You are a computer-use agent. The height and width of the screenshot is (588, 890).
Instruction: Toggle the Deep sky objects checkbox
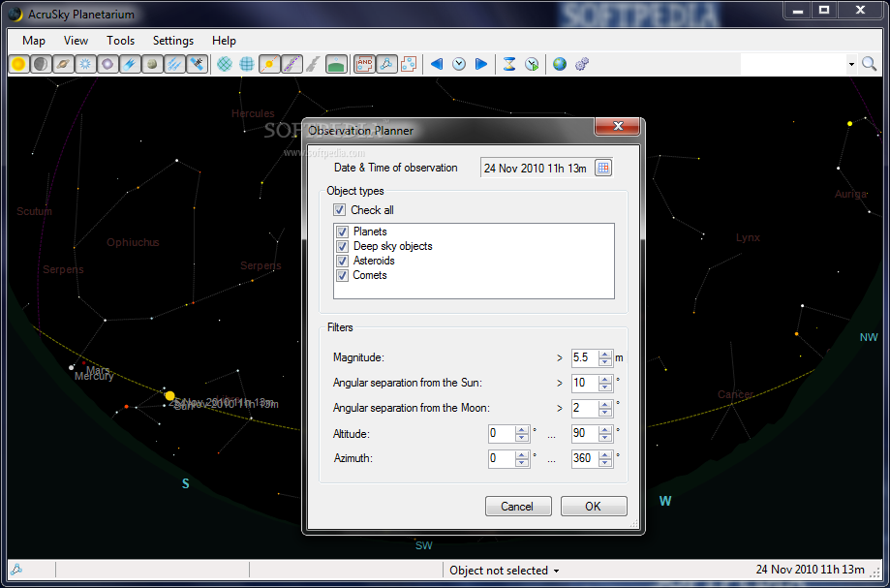click(x=342, y=246)
